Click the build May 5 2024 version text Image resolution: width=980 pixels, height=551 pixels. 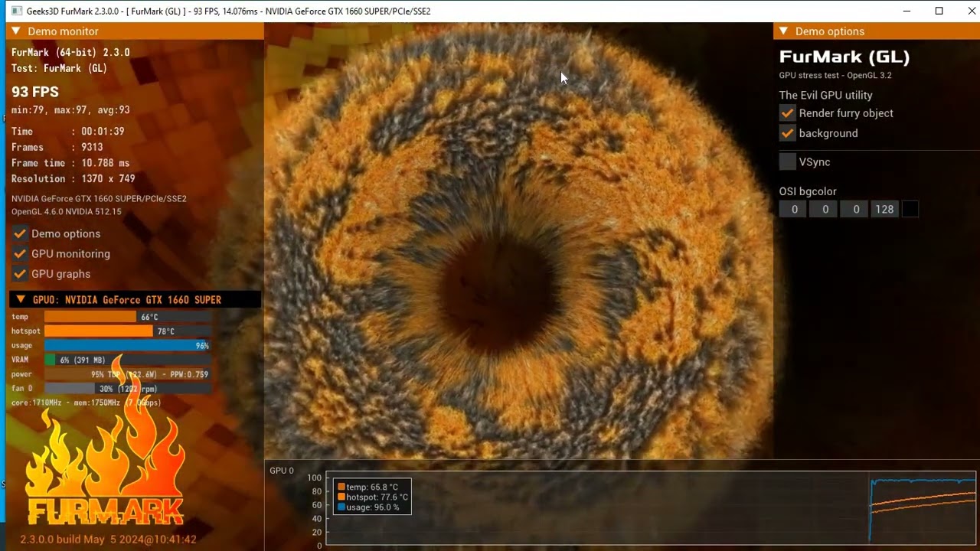pos(108,540)
